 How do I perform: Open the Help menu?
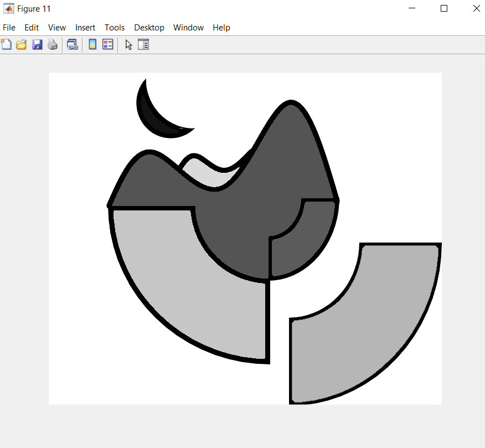(221, 27)
